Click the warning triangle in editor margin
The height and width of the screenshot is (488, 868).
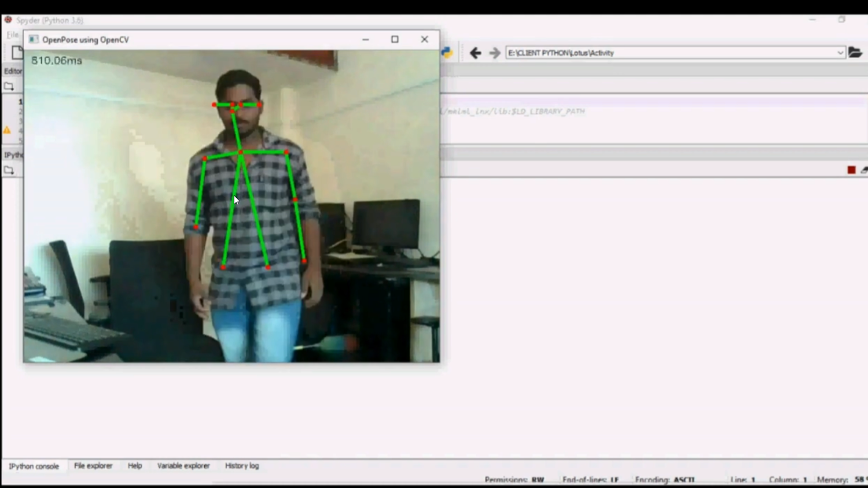7,130
